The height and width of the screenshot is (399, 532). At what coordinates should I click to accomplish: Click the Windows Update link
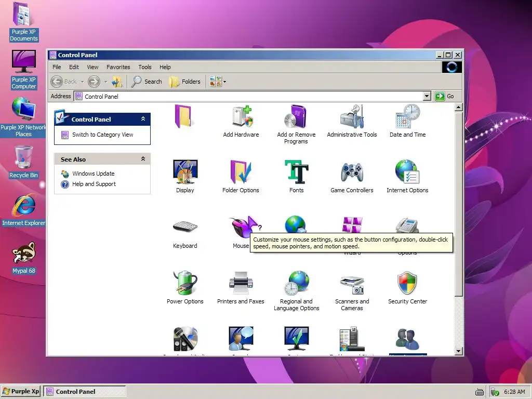[94, 174]
